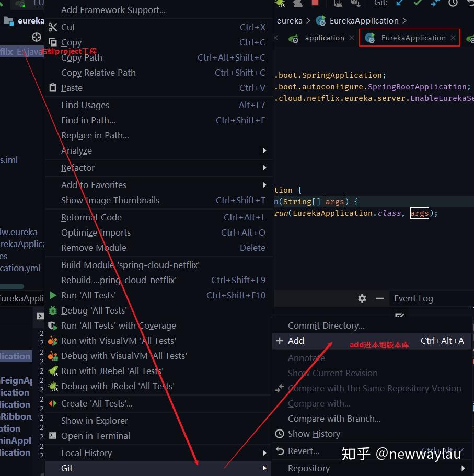The image size is (474, 476).
Task: Open Git show history clock icon
Action: coord(453,3)
